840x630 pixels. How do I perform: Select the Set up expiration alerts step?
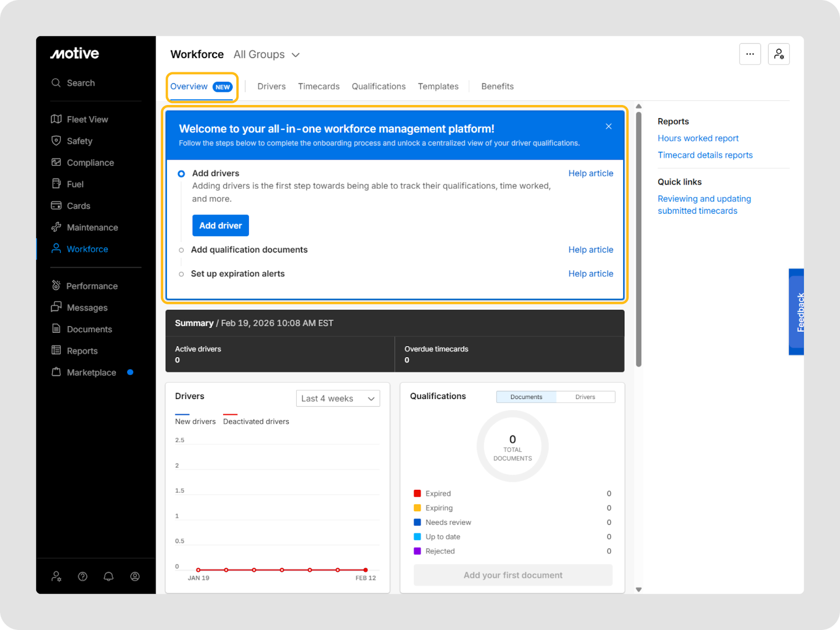point(237,274)
